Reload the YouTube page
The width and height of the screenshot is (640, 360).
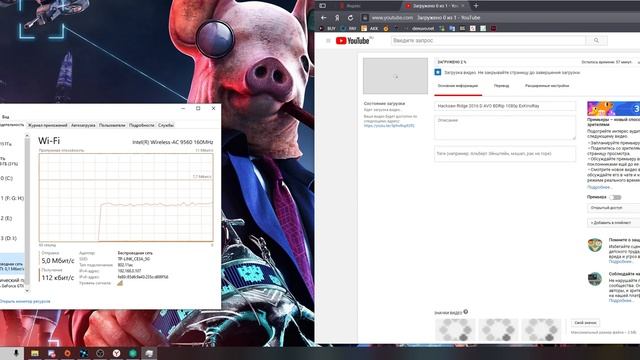pyautogui.click(x=350, y=18)
